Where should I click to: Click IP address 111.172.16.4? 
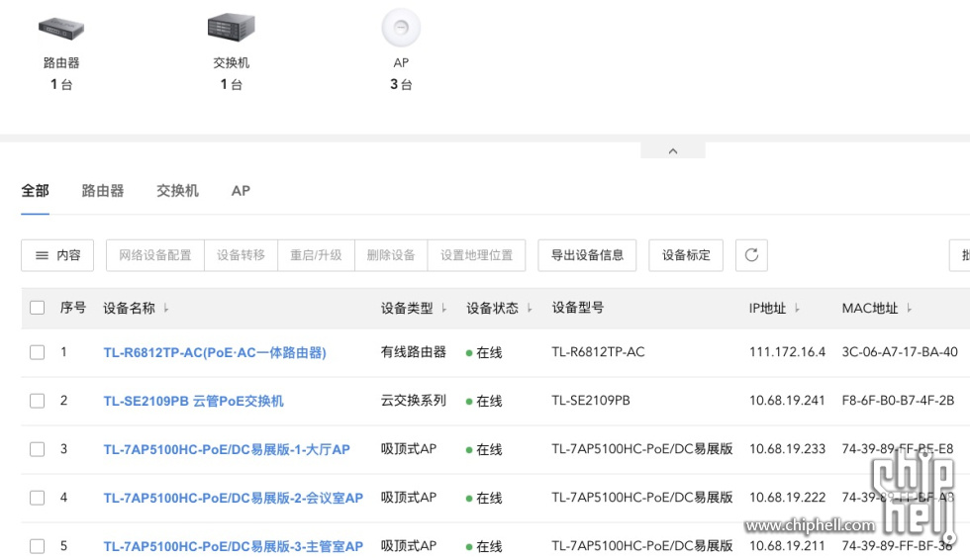[788, 352]
